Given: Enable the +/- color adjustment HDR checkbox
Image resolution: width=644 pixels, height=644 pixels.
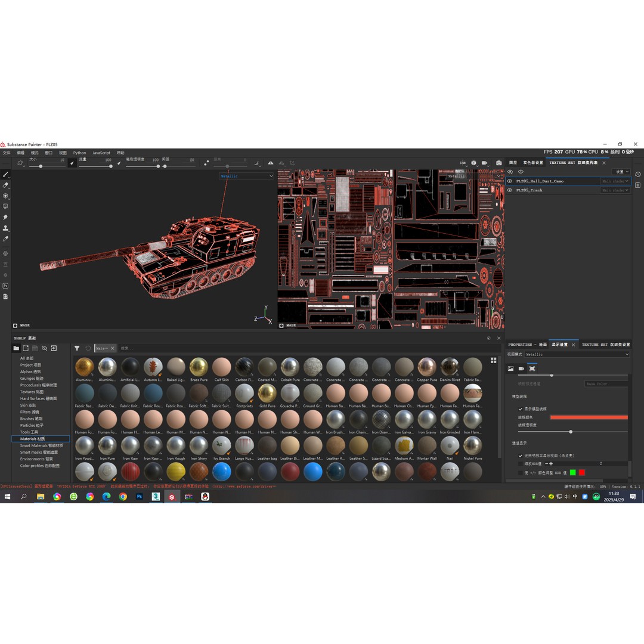Looking at the screenshot, I should [x=521, y=473].
